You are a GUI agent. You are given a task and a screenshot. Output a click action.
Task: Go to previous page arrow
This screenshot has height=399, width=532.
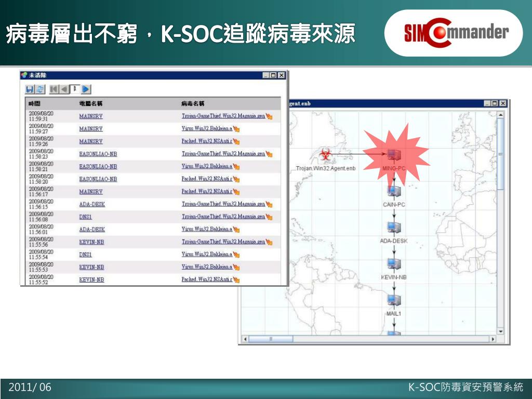point(64,89)
